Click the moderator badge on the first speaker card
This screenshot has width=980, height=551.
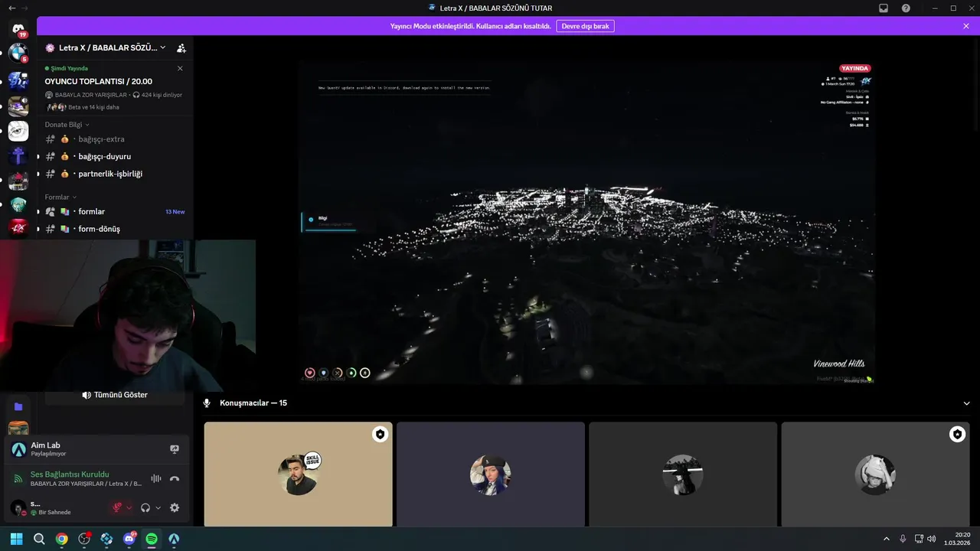point(380,435)
